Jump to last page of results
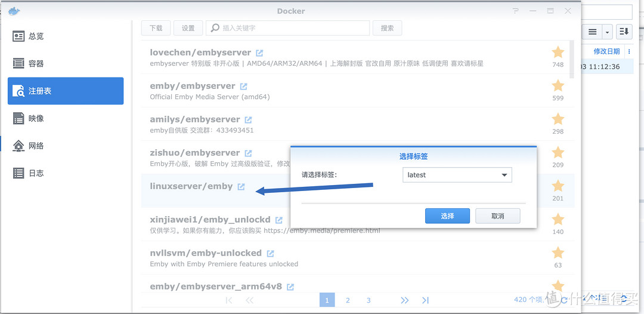This screenshot has height=314, width=644. pyautogui.click(x=426, y=300)
